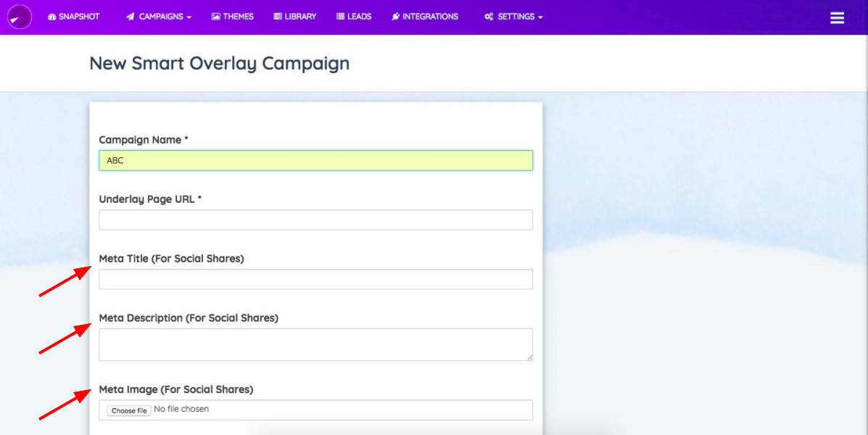The image size is (868, 435).
Task: Click the Underlay Page URL label
Action: point(150,199)
